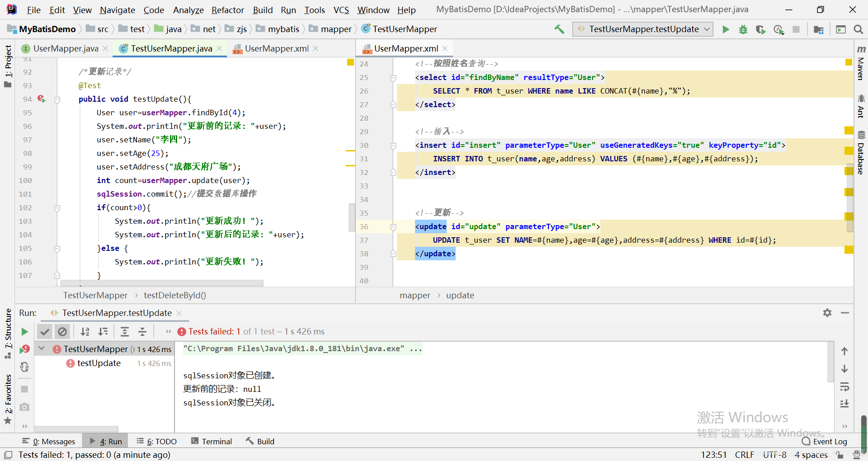Fold the if block at line 102

pos(57,208)
